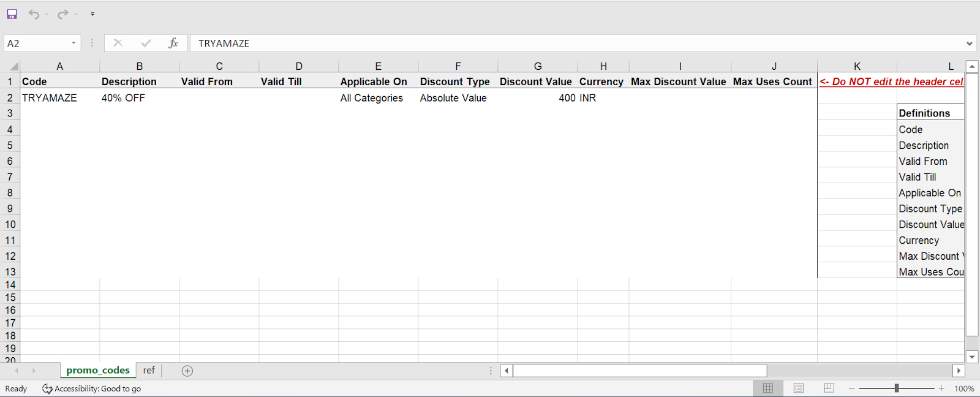Select the Definitions cell in column L
This screenshot has height=397, width=980.
click(x=930, y=113)
